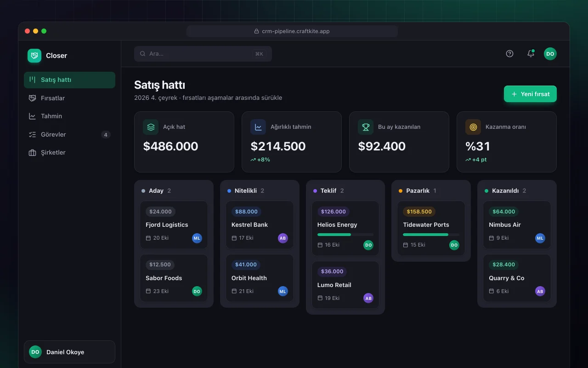
Task: Click the $486.000 open pipeline value
Action: tap(171, 146)
